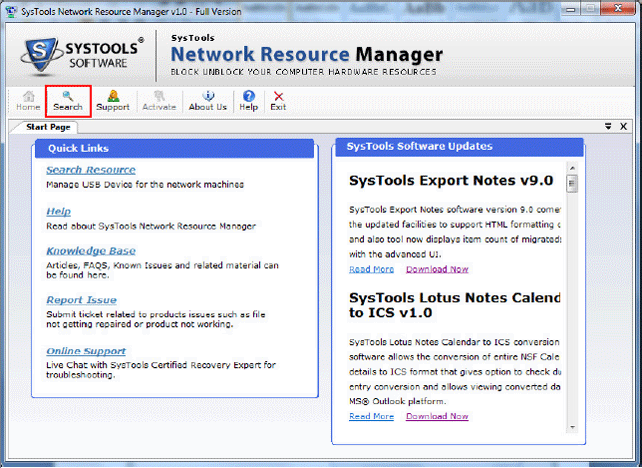Click the updates scrollbar down arrow
The image size is (642, 468).
572,427
